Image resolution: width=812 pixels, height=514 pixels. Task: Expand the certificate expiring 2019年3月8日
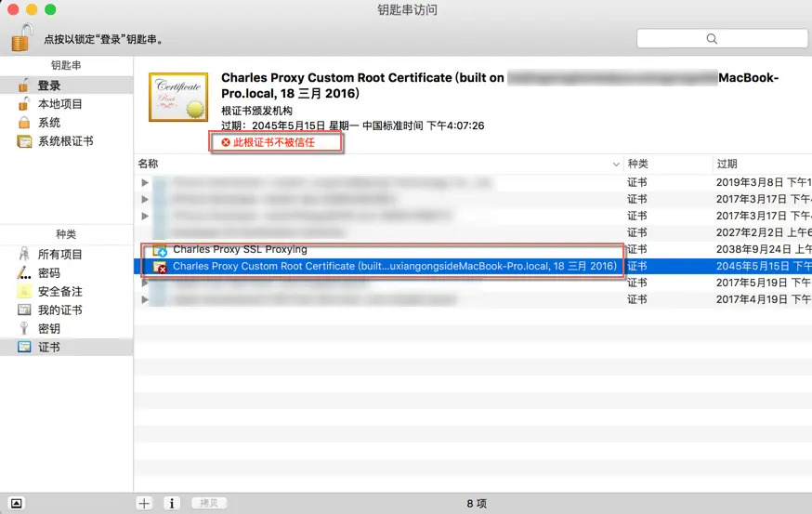click(x=145, y=182)
